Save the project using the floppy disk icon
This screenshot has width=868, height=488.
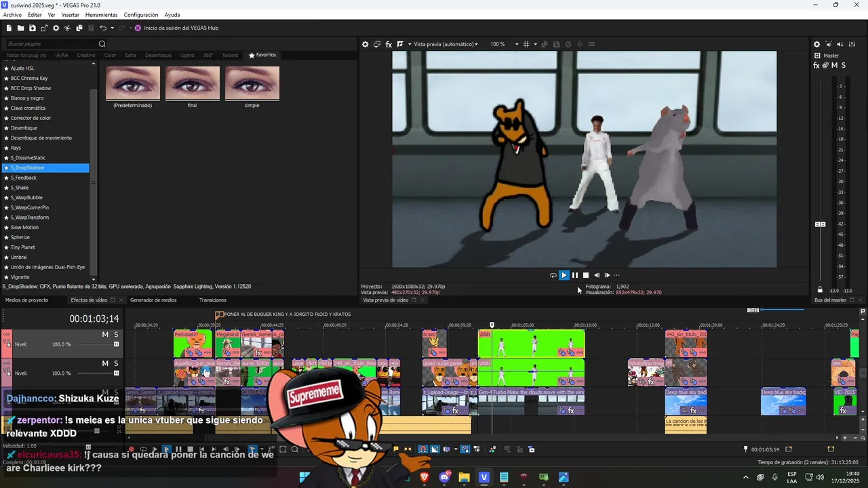click(33, 28)
